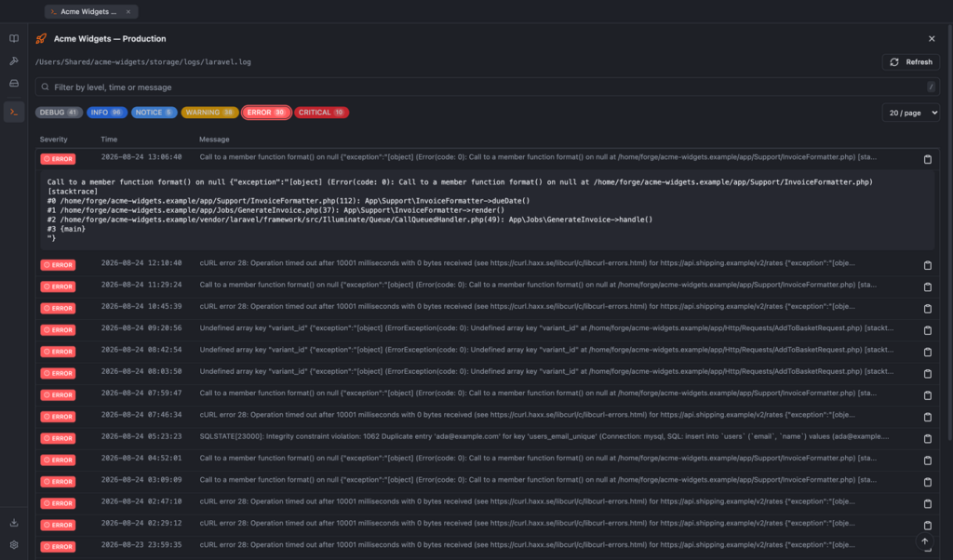Open the book icon in the sidebar
The image size is (953, 560).
click(x=13, y=38)
